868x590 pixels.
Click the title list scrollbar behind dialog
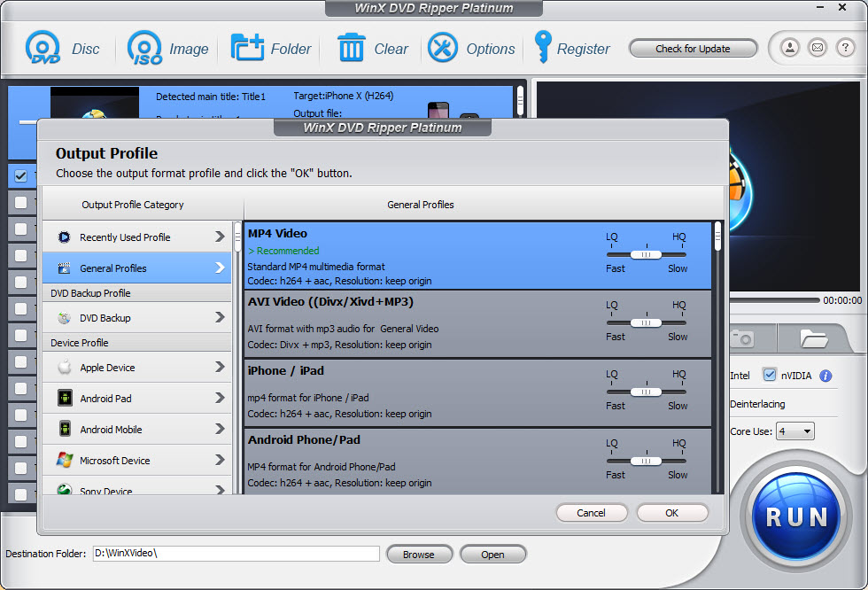(520, 101)
